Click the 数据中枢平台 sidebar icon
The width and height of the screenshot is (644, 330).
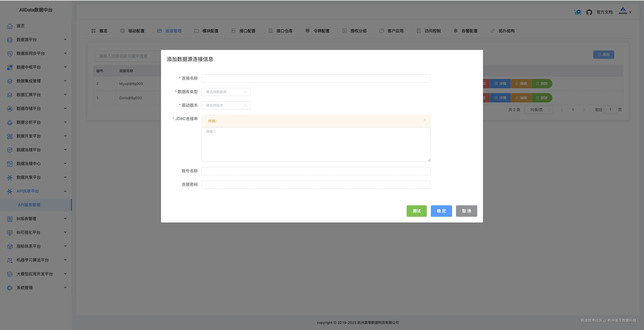coord(10,67)
